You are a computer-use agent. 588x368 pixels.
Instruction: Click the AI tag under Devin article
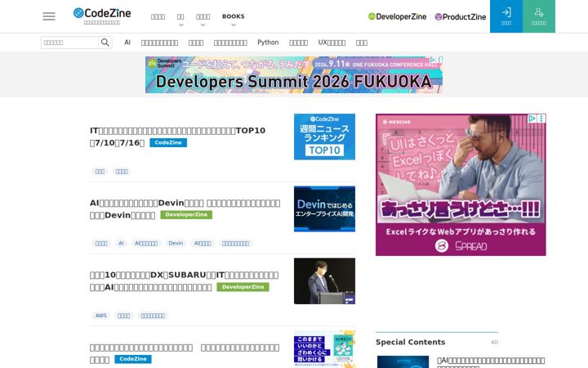tap(121, 244)
